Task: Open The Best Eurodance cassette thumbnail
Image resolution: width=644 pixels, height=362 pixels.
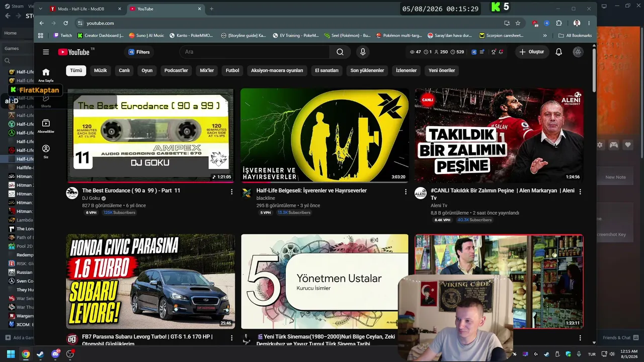Action: 150,135
